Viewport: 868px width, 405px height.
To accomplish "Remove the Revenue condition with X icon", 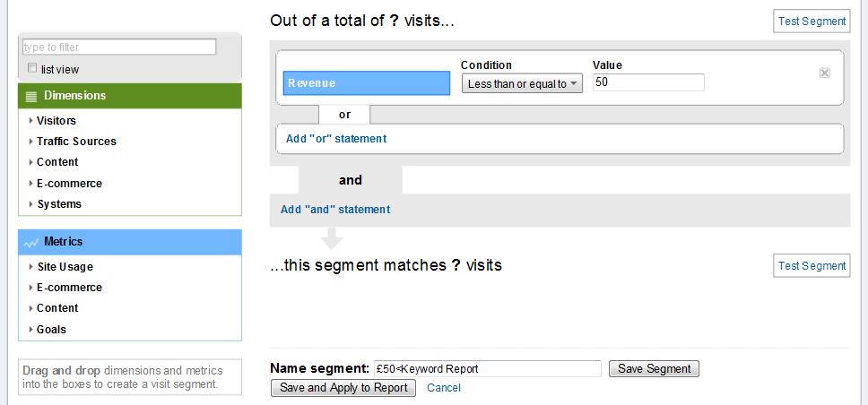I will [x=824, y=73].
